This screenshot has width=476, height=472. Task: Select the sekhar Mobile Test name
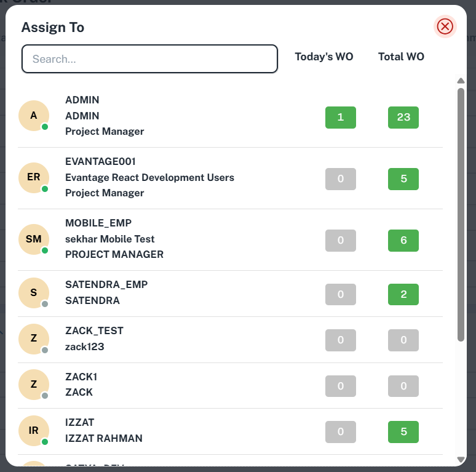point(110,239)
